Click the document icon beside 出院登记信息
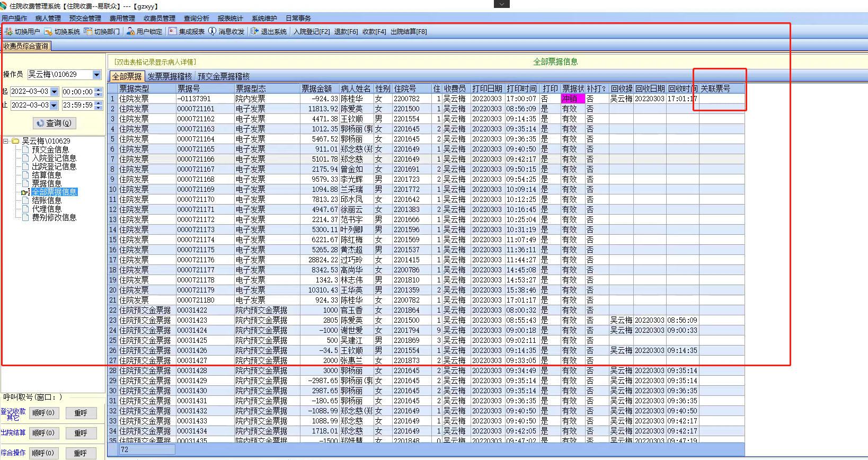Image resolution: width=868 pixels, height=460 pixels. [25, 166]
